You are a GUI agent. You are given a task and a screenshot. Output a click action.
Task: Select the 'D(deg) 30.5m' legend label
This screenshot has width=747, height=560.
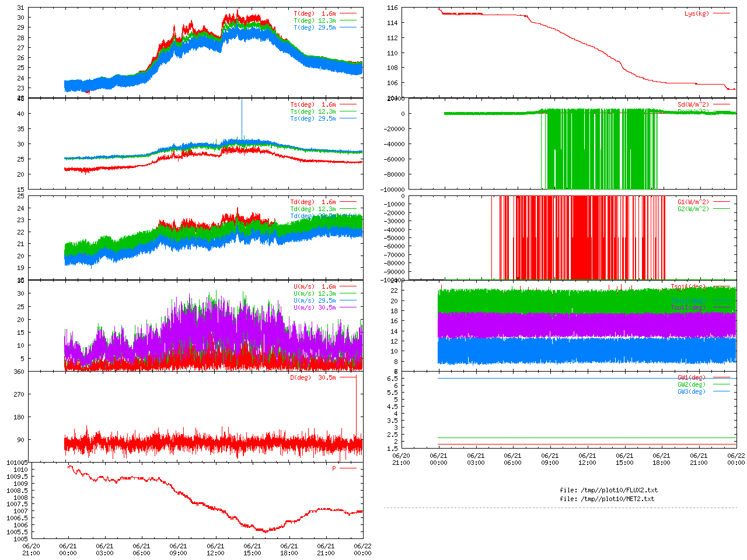pos(313,377)
